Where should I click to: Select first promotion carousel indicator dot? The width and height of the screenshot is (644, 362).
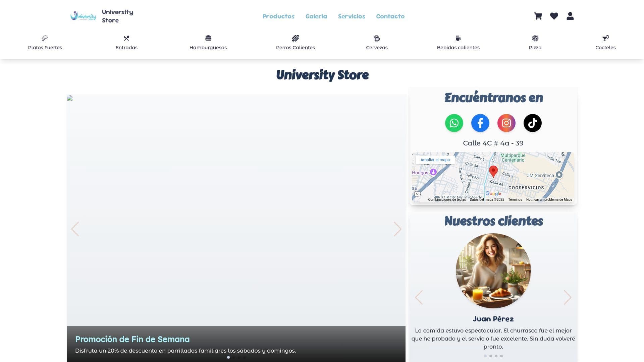click(x=228, y=357)
